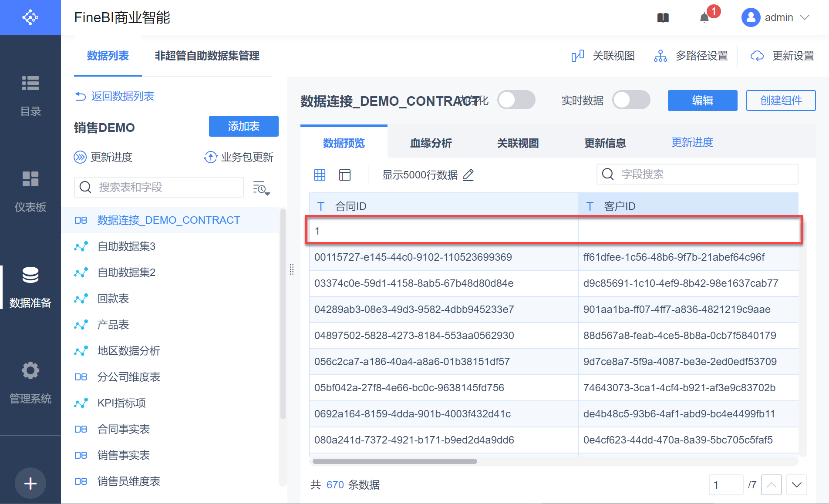Edit displayed row count pencil icon
The height and width of the screenshot is (504, 829).
coord(468,175)
